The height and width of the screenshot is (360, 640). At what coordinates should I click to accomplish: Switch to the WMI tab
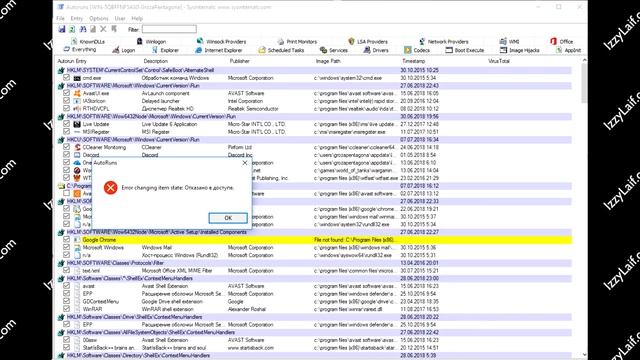(509, 42)
